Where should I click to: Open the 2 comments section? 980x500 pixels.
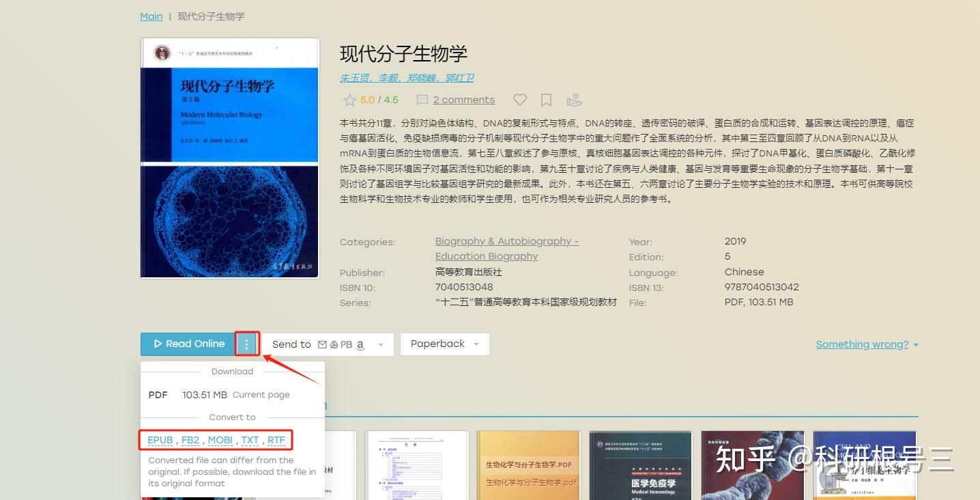(463, 100)
